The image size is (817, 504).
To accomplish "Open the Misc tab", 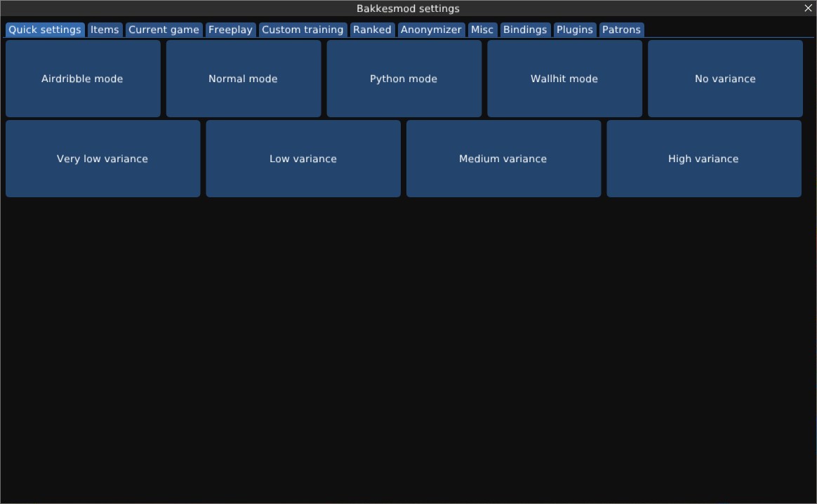I will pyautogui.click(x=482, y=29).
